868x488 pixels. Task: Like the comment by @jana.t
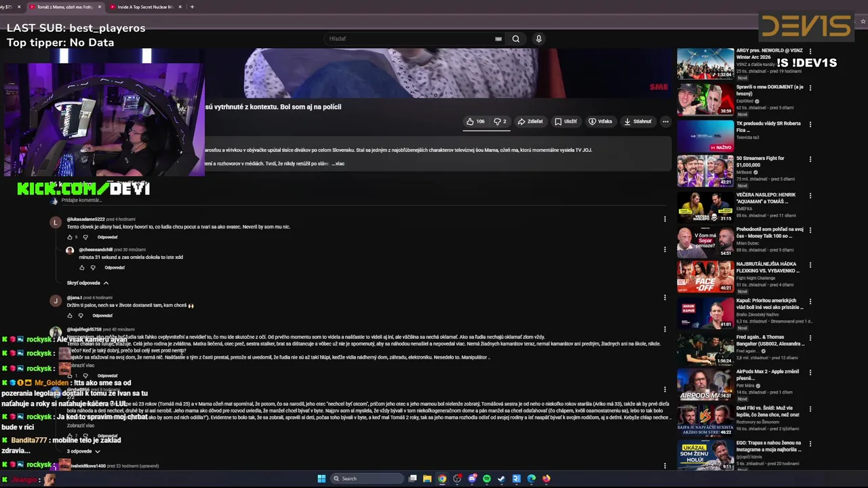[x=69, y=316]
